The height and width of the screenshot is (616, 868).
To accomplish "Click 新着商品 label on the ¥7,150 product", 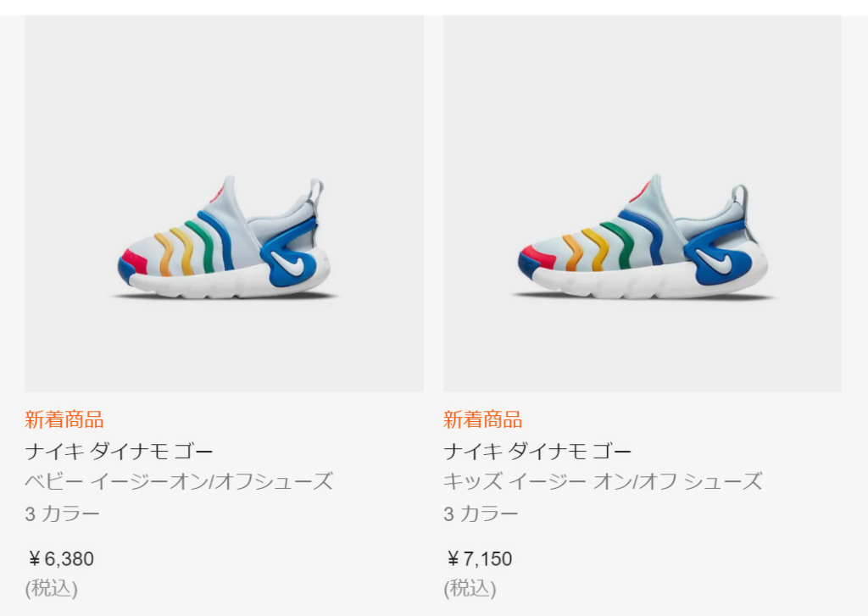I will point(483,419).
